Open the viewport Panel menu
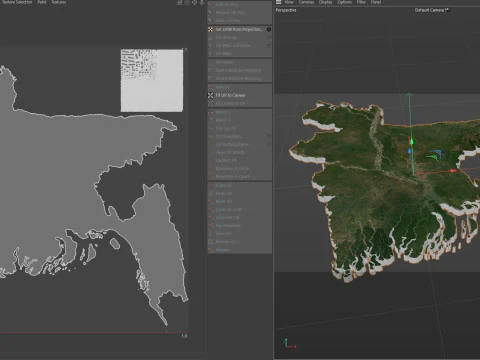 (x=376, y=2)
